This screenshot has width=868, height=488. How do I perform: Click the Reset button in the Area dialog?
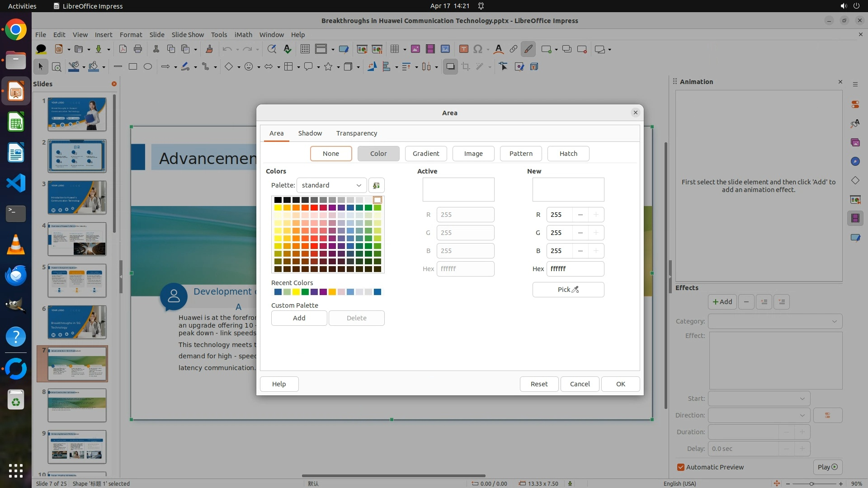pyautogui.click(x=539, y=384)
